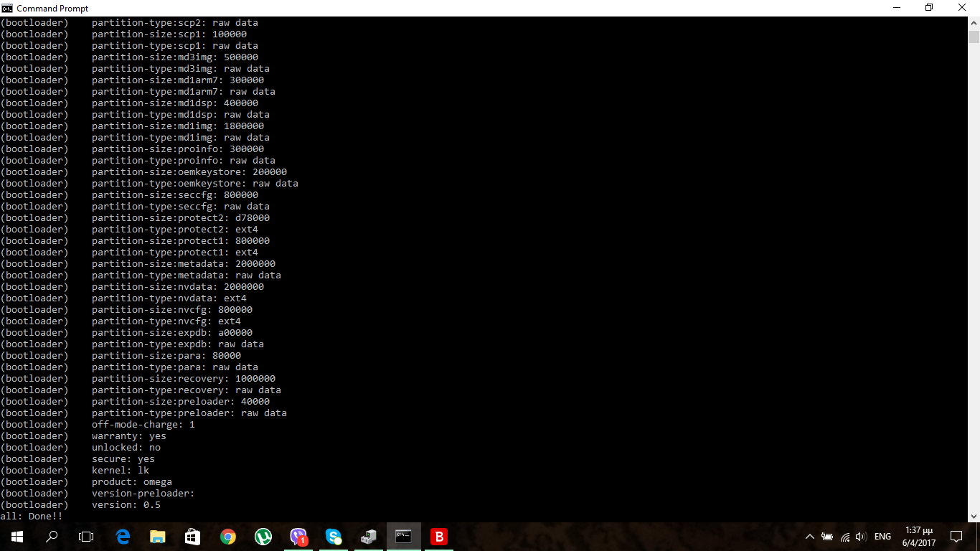Viewport: 980px width, 551px height.
Task: Click the 'all: Done!!' output line
Action: click(x=32, y=517)
